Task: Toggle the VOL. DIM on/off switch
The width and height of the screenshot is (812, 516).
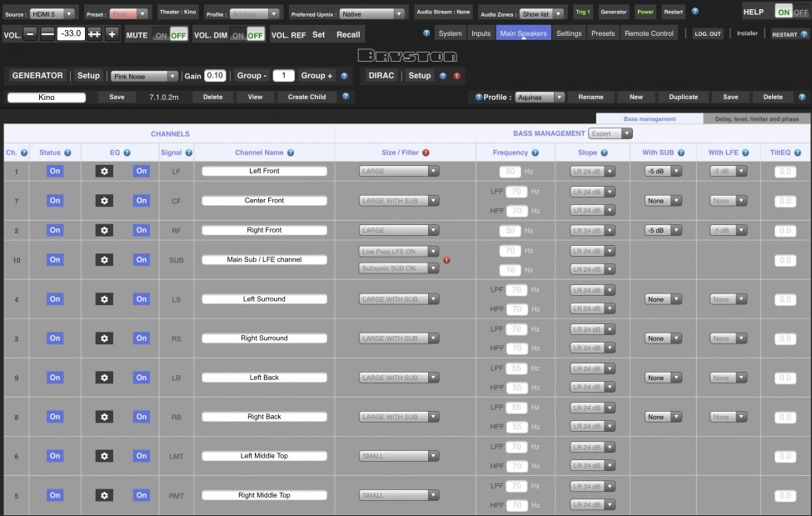Action: (247, 35)
